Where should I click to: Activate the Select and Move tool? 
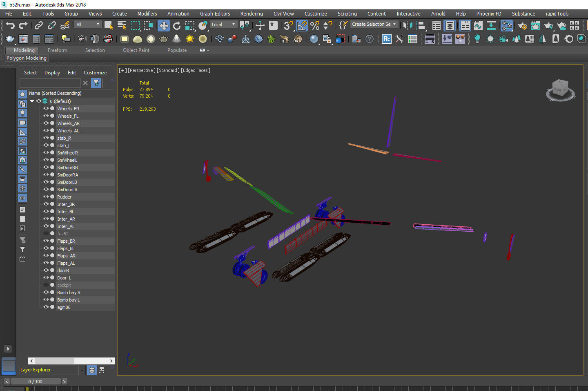[164, 25]
